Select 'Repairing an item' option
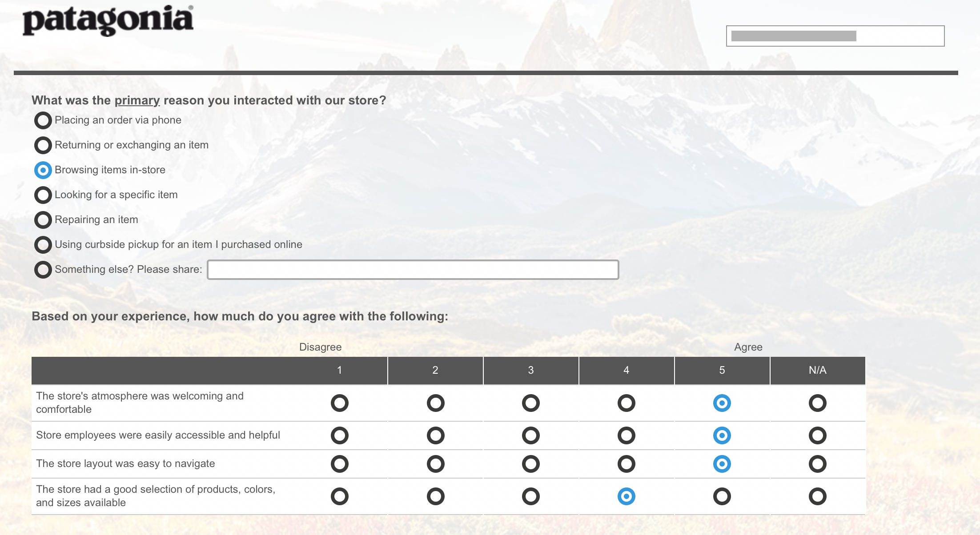The width and height of the screenshot is (980, 535). (43, 220)
